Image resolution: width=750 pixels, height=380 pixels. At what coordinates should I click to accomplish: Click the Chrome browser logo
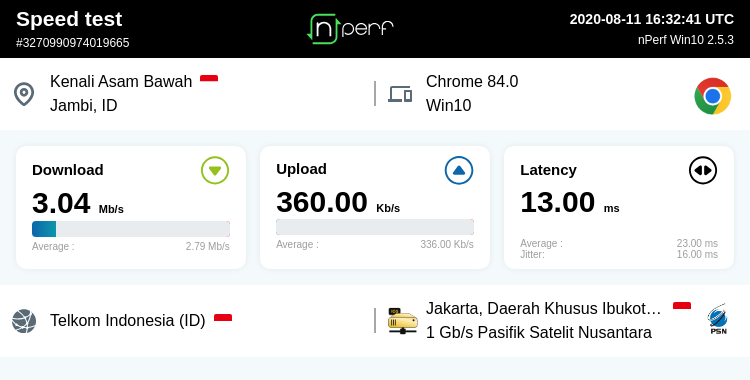[713, 96]
